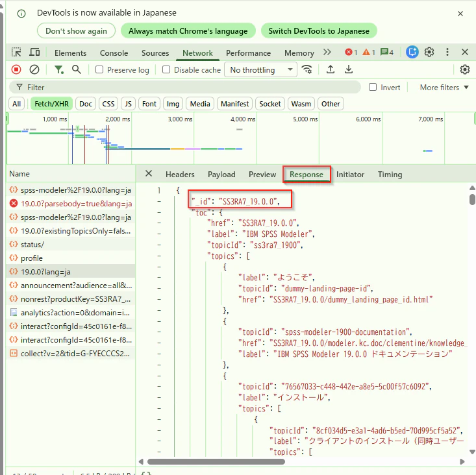The image size is (476, 475).
Task: Toggle the device toolbar icon
Action: (x=34, y=53)
